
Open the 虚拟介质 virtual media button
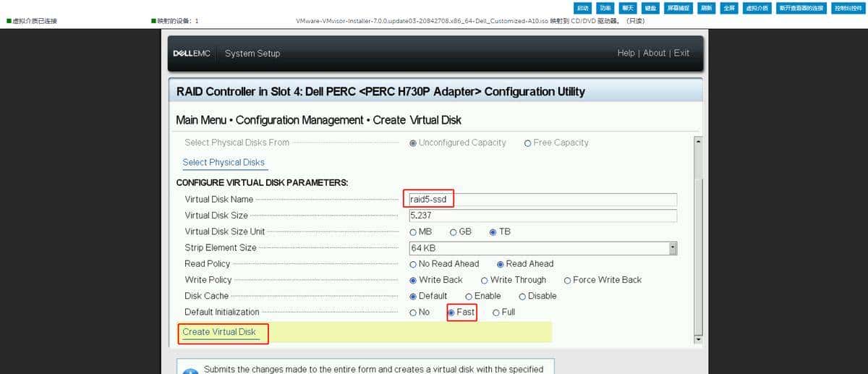pos(757,8)
